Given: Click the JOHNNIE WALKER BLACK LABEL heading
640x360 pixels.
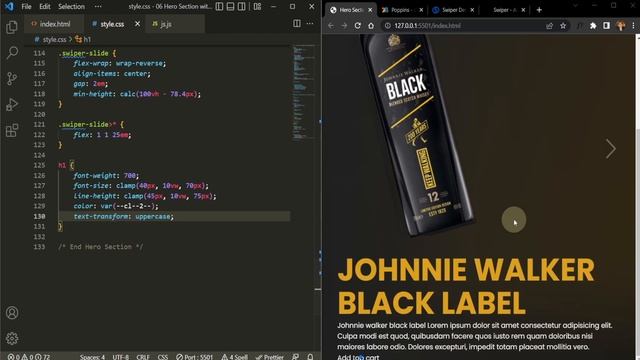Looking at the screenshot, I should coord(466,287).
